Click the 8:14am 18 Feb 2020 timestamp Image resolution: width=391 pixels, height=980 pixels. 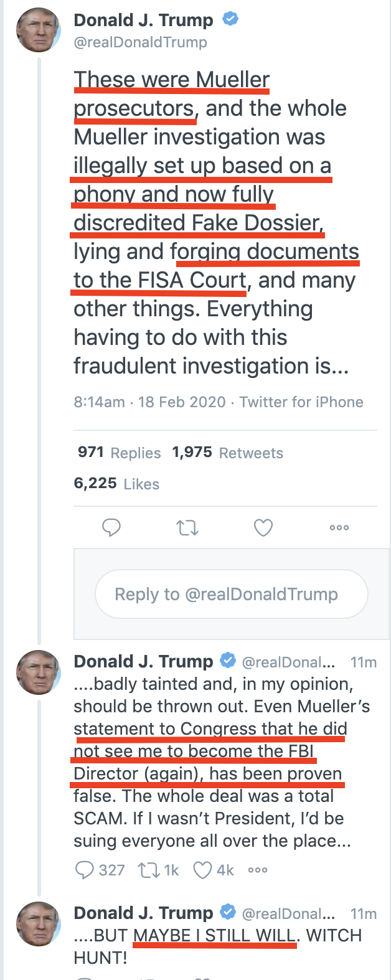tap(149, 402)
